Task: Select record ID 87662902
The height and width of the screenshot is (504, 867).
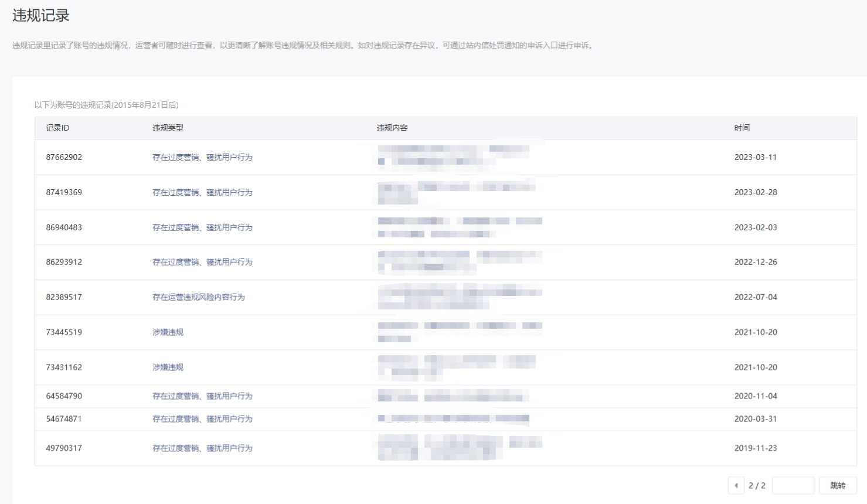Action: click(64, 157)
